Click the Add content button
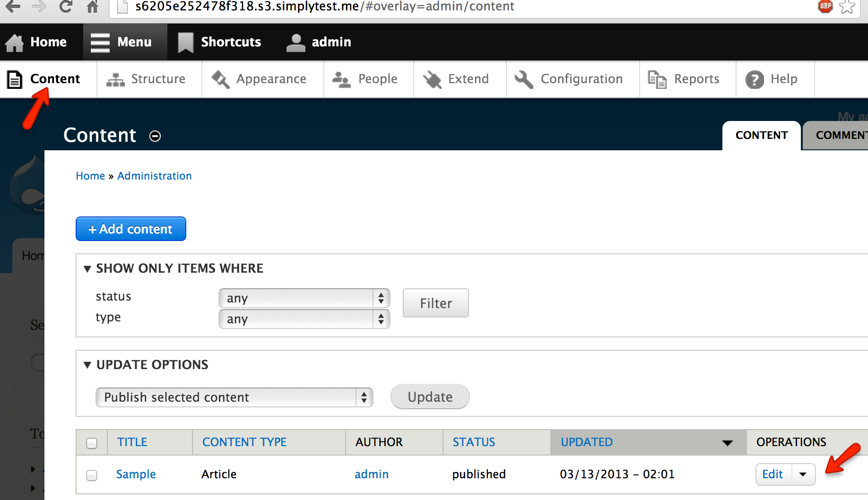The image size is (868, 500). 130,229
